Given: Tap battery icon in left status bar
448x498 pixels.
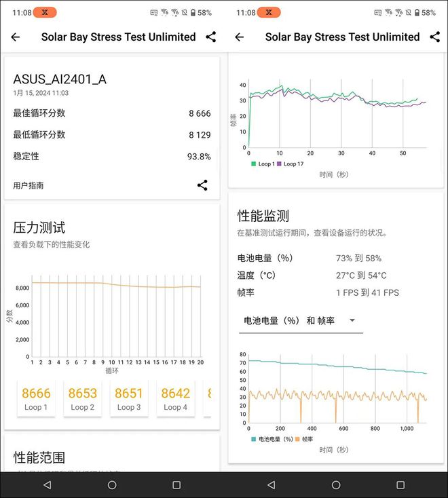Looking at the screenshot, I should 193,13.
